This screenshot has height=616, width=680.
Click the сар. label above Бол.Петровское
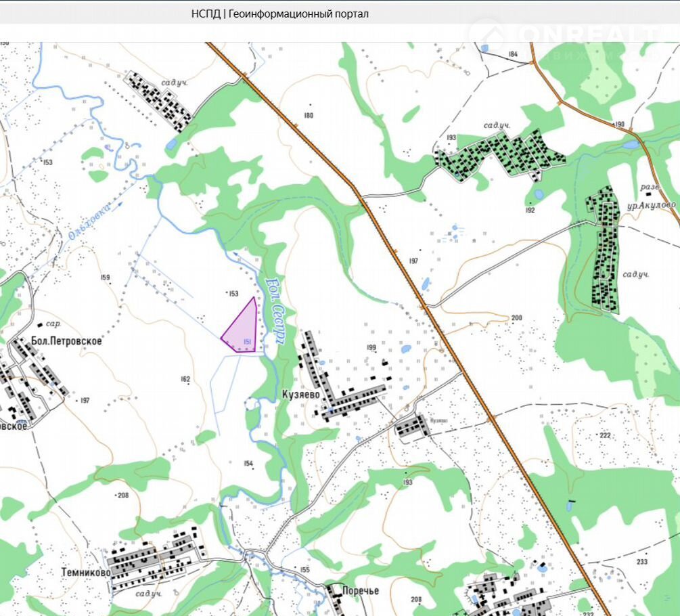(63, 324)
